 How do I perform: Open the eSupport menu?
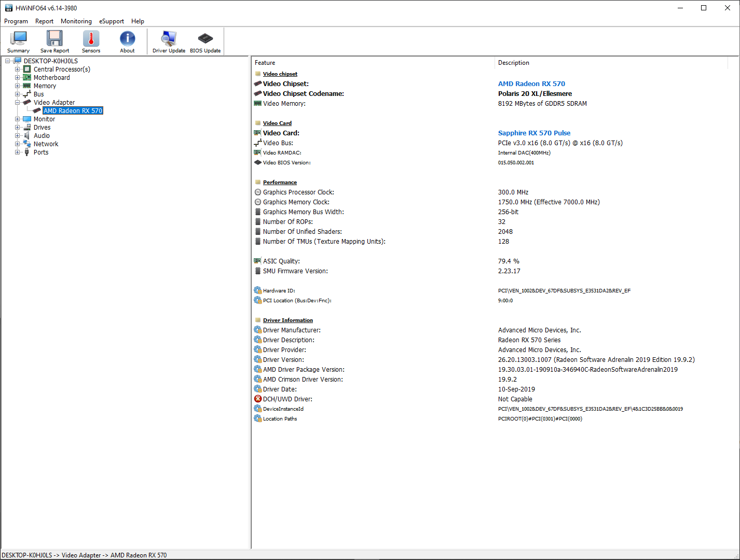[112, 21]
